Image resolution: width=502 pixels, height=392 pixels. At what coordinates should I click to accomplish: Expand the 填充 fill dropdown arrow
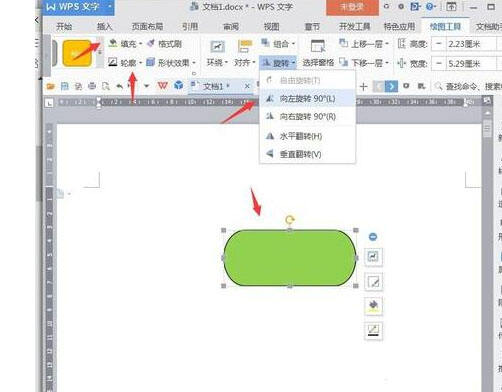[140, 44]
